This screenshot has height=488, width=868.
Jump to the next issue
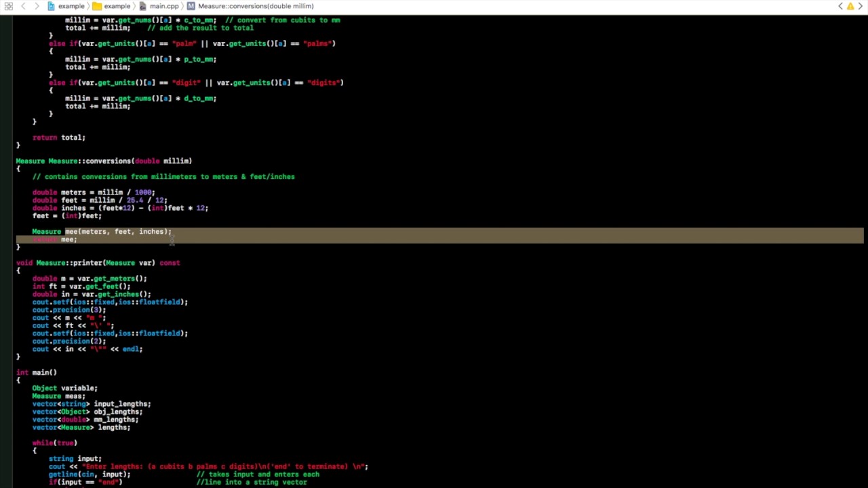(860, 6)
